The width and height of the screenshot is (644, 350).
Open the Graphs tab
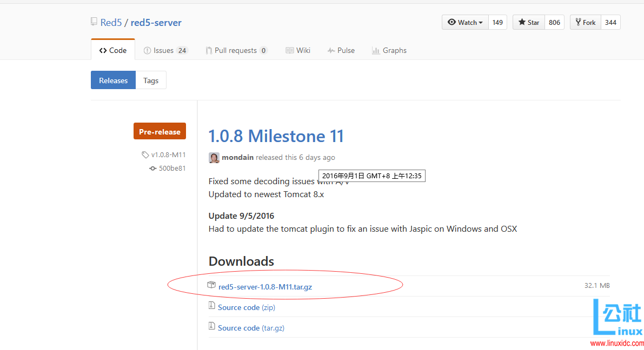389,50
